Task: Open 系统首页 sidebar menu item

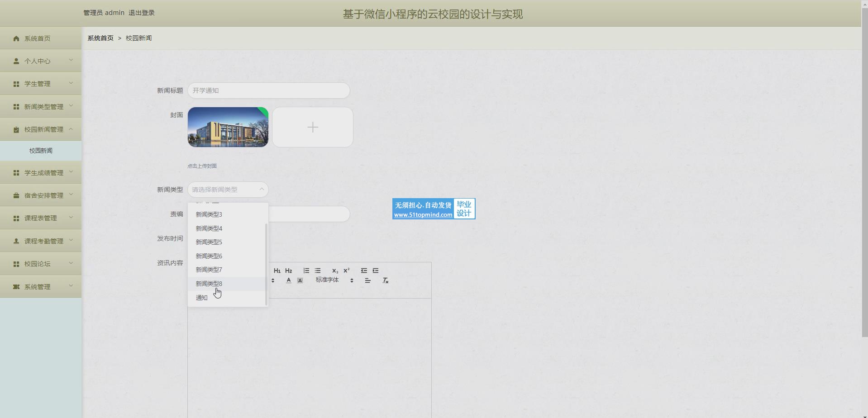Action: pyautogui.click(x=41, y=38)
